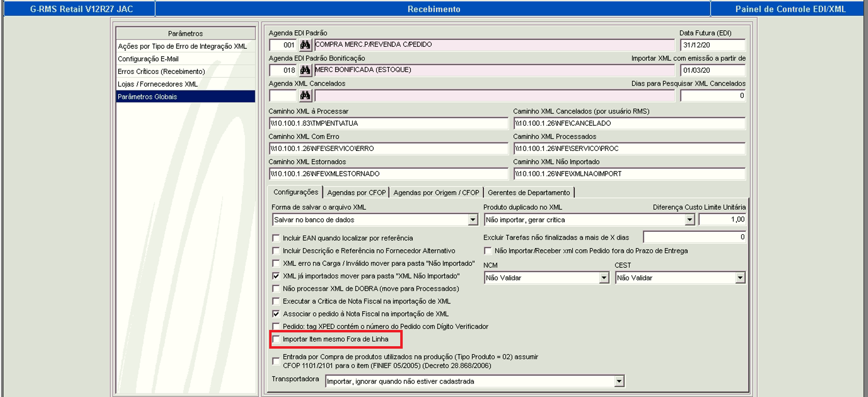This screenshot has width=868, height=397.
Task: Click the 'Parâmetros' list header
Action: click(186, 34)
